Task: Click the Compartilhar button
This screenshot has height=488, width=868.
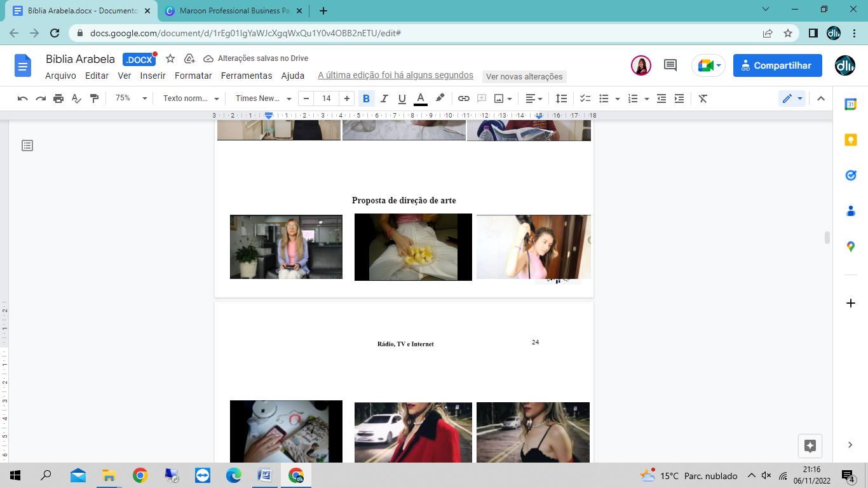Action: pyautogui.click(x=777, y=65)
